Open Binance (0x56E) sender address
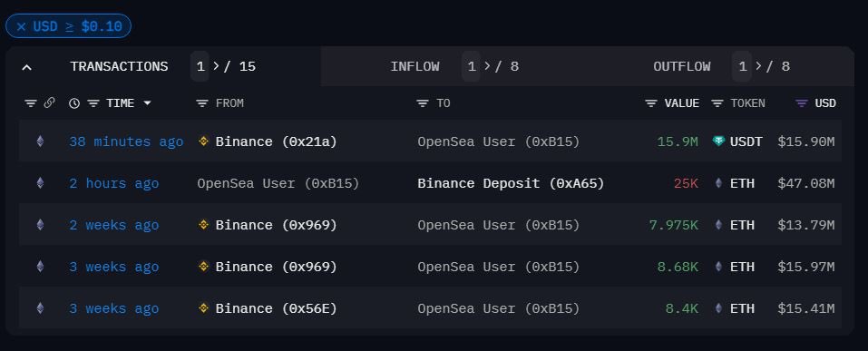 point(277,307)
